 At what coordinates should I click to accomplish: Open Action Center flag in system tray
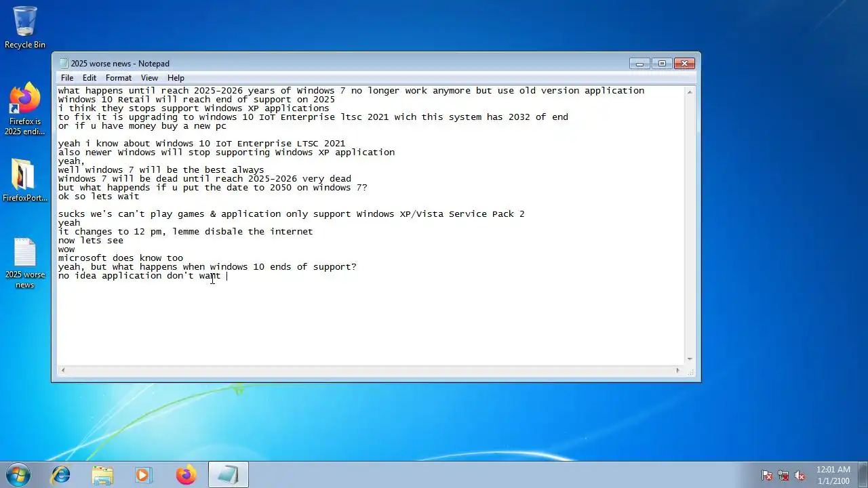click(767, 475)
